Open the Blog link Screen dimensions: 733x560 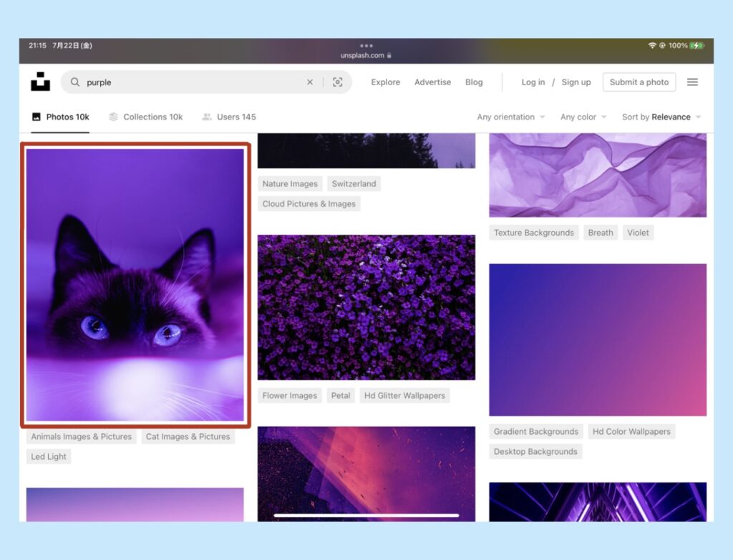(x=474, y=82)
